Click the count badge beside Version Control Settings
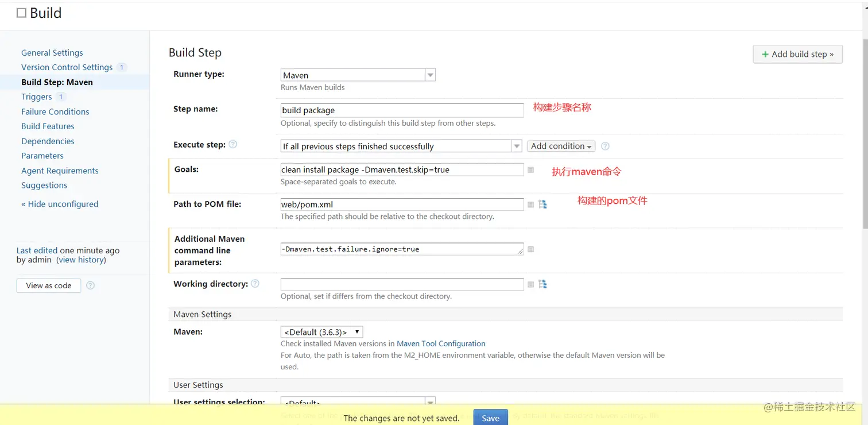Image resolution: width=868 pixels, height=425 pixels. (x=122, y=67)
